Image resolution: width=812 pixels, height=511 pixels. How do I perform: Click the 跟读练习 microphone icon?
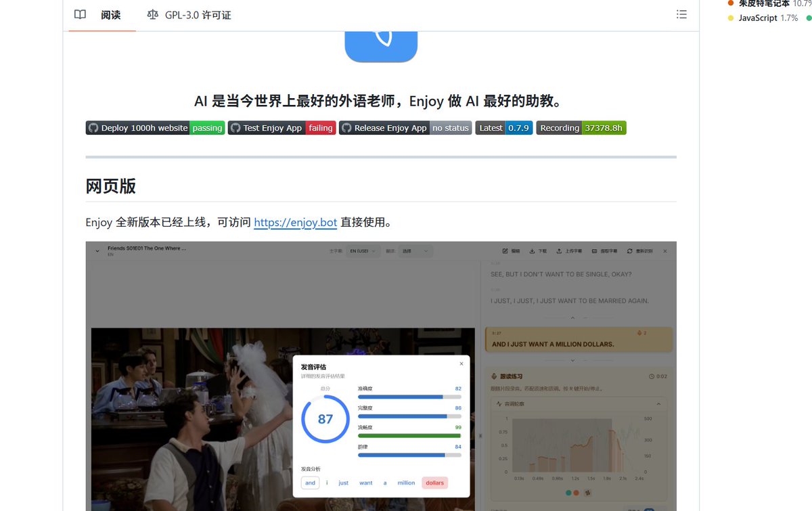coord(494,376)
